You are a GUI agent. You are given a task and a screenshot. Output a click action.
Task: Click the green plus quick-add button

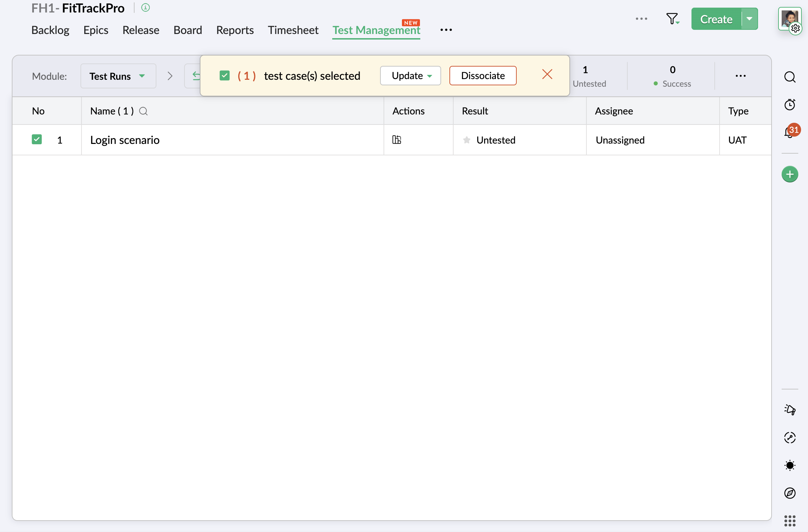(x=790, y=174)
